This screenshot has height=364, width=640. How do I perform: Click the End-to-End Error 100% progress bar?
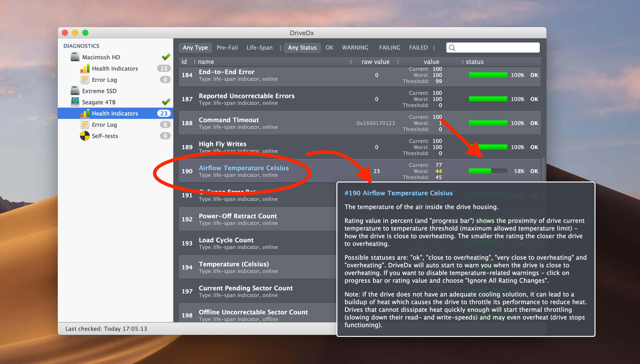tap(488, 75)
